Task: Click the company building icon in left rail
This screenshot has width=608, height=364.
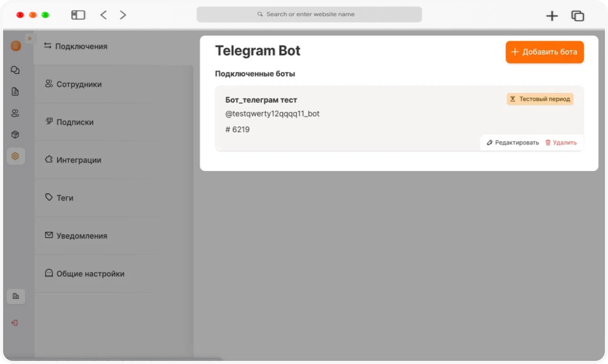Action: (x=16, y=296)
